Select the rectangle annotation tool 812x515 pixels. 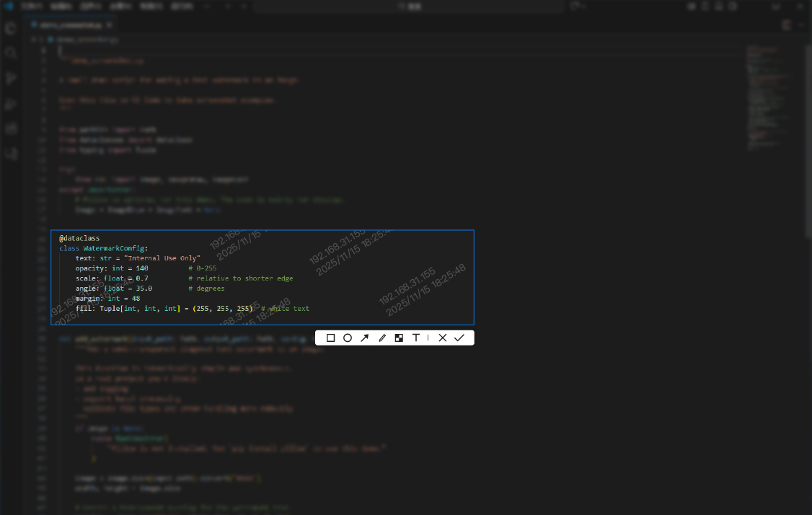(x=331, y=338)
